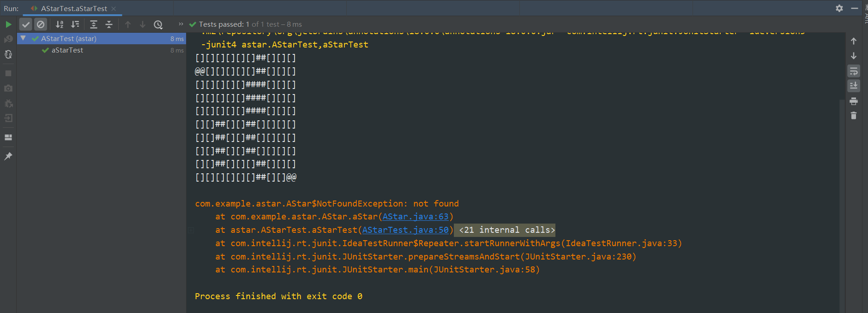This screenshot has width=868, height=313.
Task: Toggle the Show Ignored tests filter
Action: (x=41, y=24)
